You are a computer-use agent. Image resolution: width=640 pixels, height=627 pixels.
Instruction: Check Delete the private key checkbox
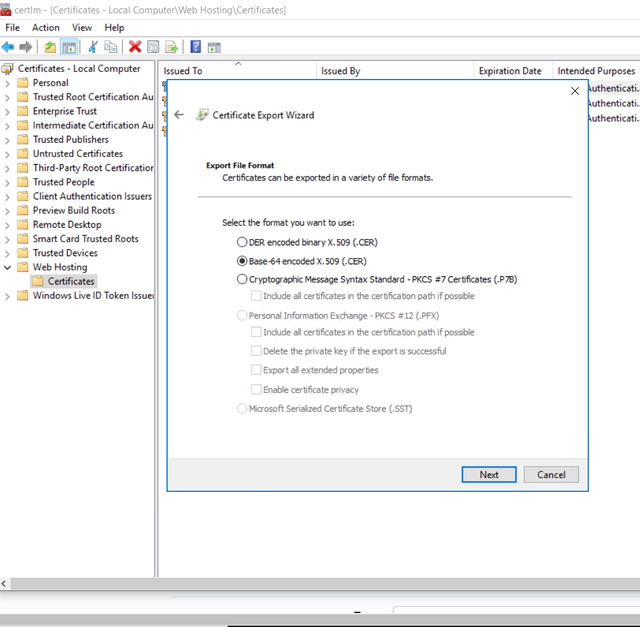tap(256, 351)
